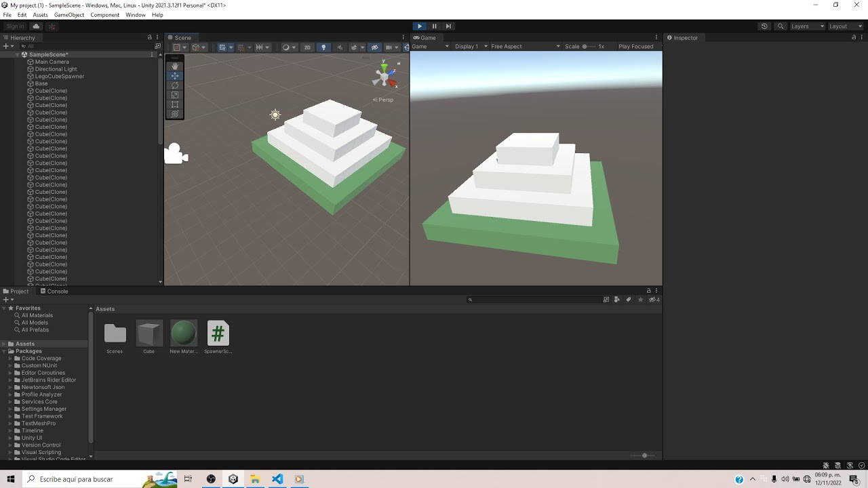Toggle 2D view mode in Scene
The image size is (868, 488).
(x=307, y=47)
